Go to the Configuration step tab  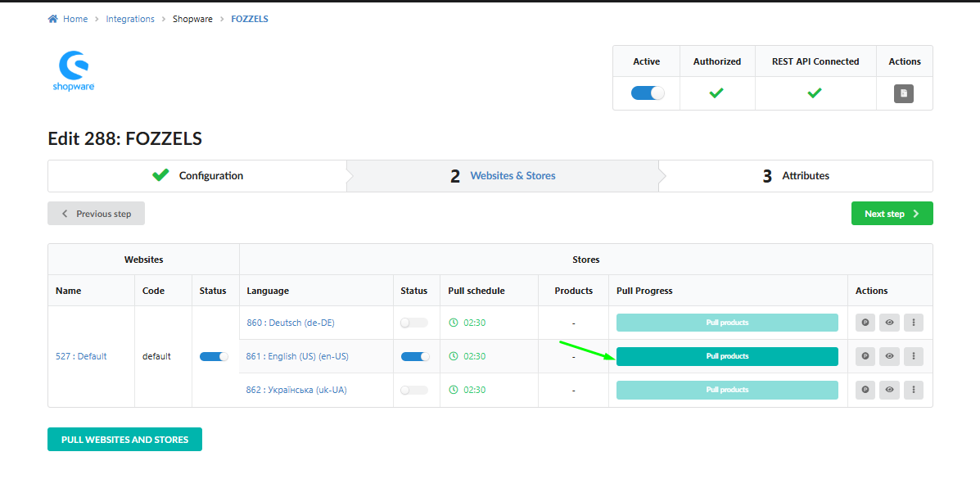(197, 176)
